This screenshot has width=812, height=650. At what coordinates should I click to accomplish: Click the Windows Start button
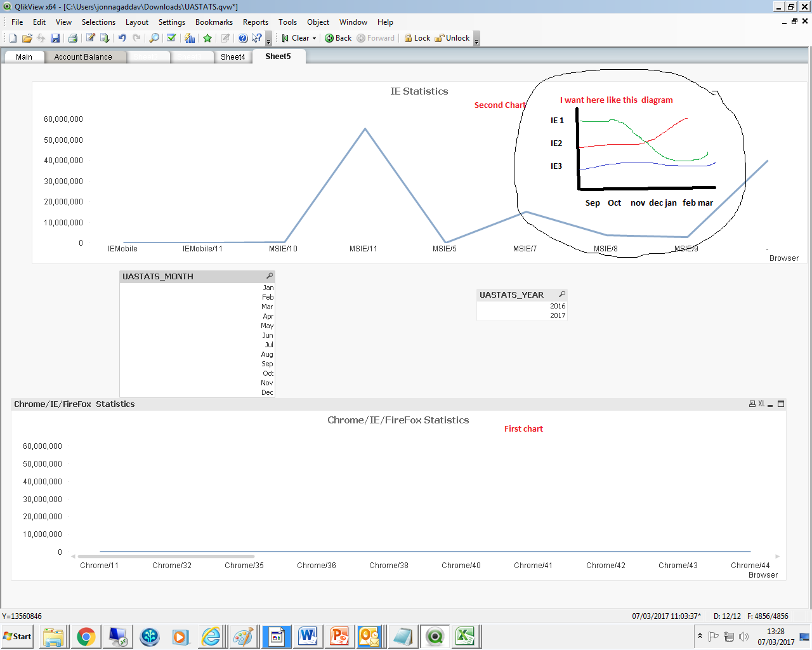(18, 637)
